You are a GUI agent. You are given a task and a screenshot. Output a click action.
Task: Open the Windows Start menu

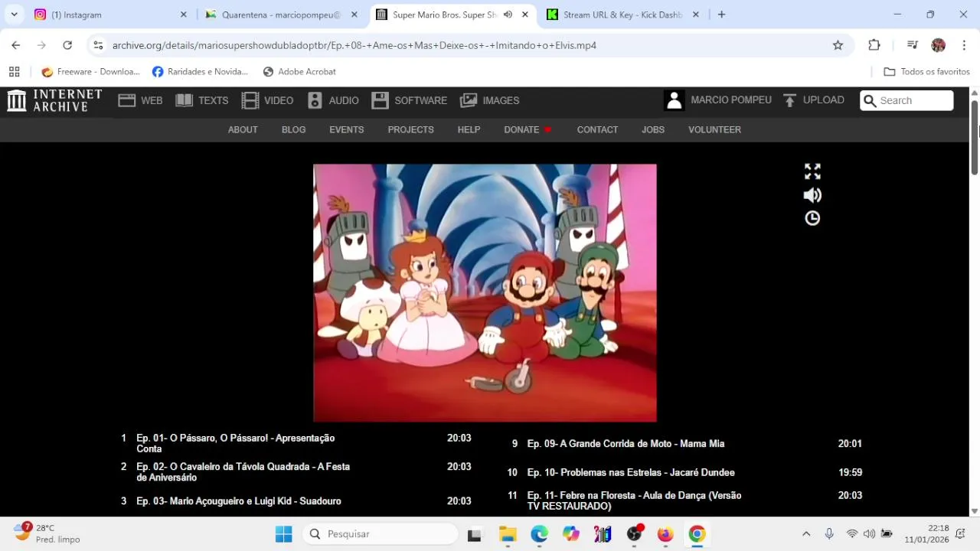(283, 534)
